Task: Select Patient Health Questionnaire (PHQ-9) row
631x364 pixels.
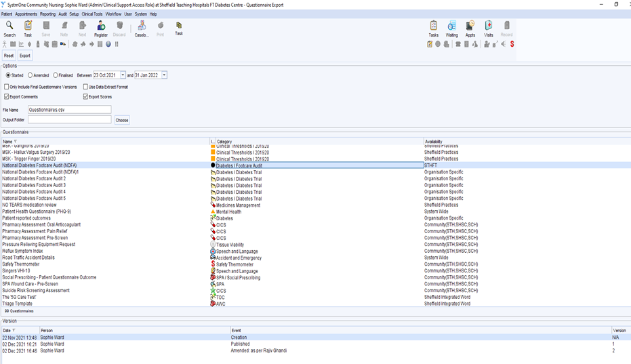Action: (x=316, y=211)
